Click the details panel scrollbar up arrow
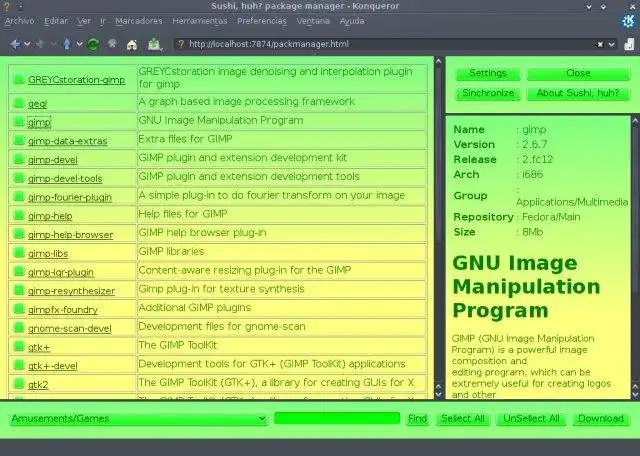The height and width of the screenshot is (456, 640). tap(636, 121)
